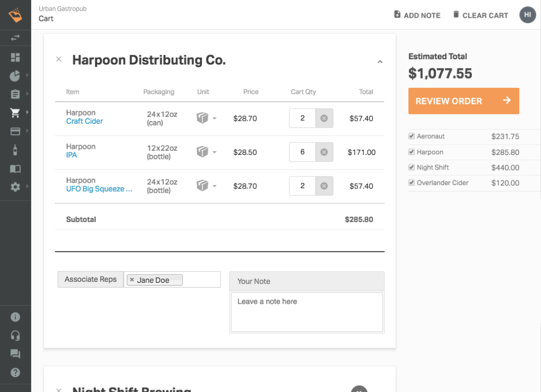Click the Cart Qty field for Craft Cider
541x392 pixels.
(302, 118)
